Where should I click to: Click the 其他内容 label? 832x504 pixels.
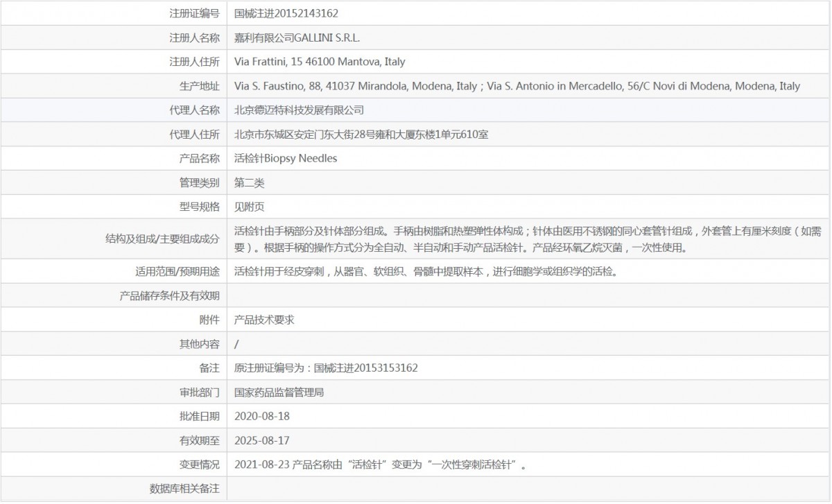[x=199, y=344]
